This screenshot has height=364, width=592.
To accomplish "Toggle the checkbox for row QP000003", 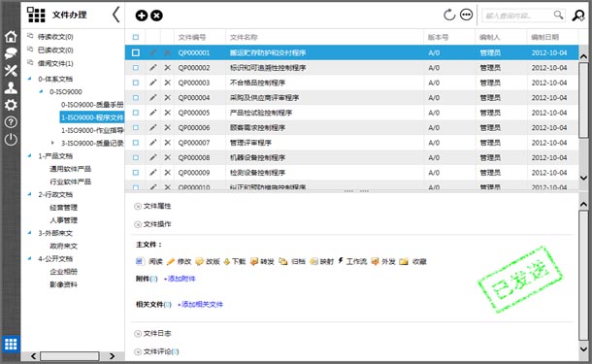I will point(136,83).
